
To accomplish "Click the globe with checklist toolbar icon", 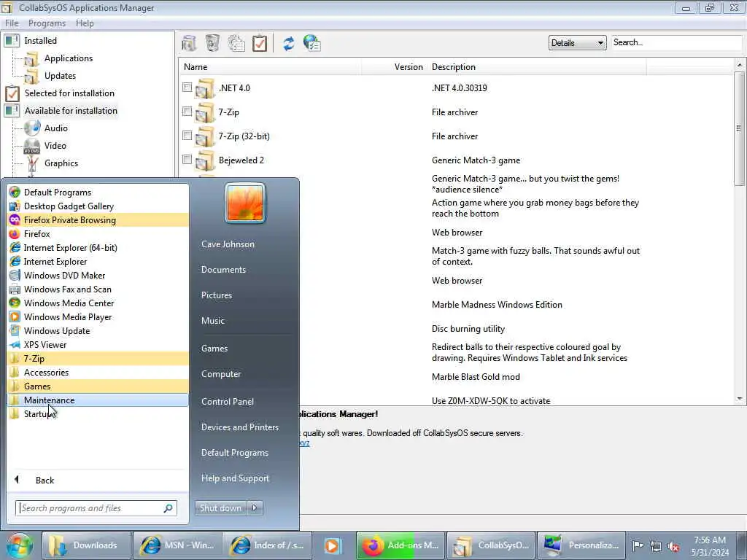I will click(x=312, y=43).
